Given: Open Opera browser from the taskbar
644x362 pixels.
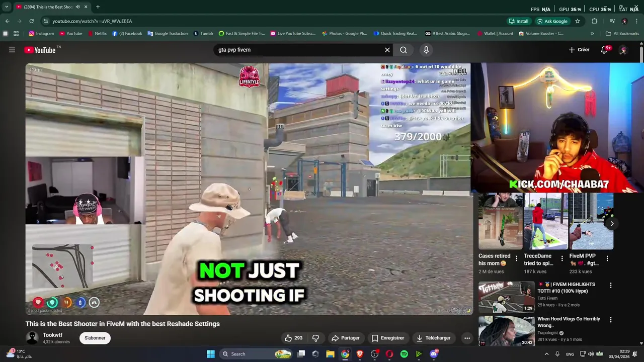Looking at the screenshot, I should tap(389, 354).
